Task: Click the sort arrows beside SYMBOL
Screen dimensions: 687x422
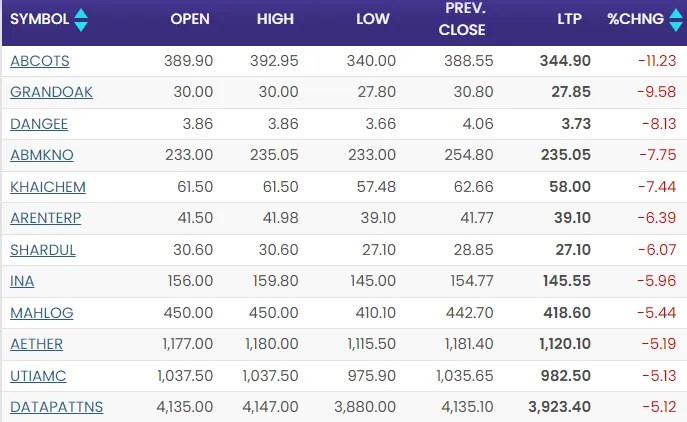Action: coord(80,19)
